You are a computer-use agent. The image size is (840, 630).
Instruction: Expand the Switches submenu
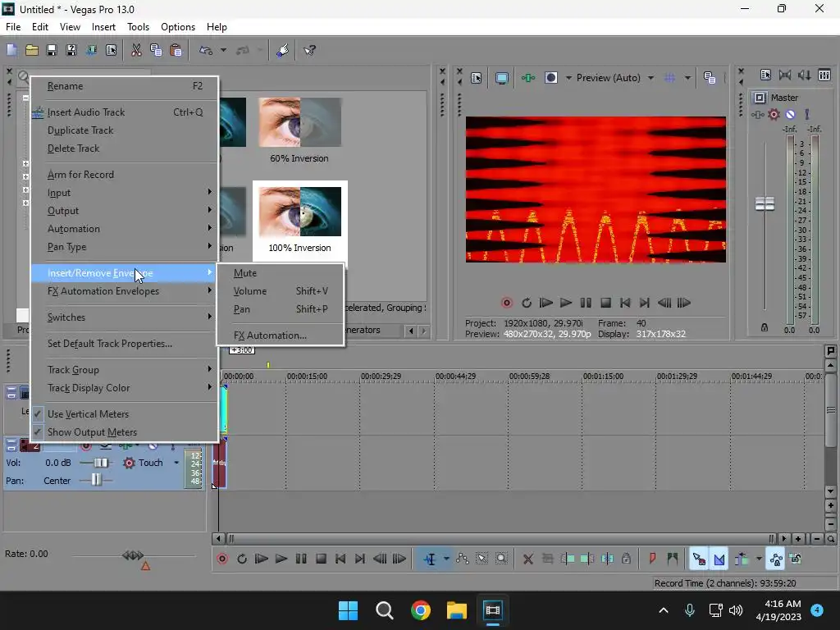pos(125,317)
